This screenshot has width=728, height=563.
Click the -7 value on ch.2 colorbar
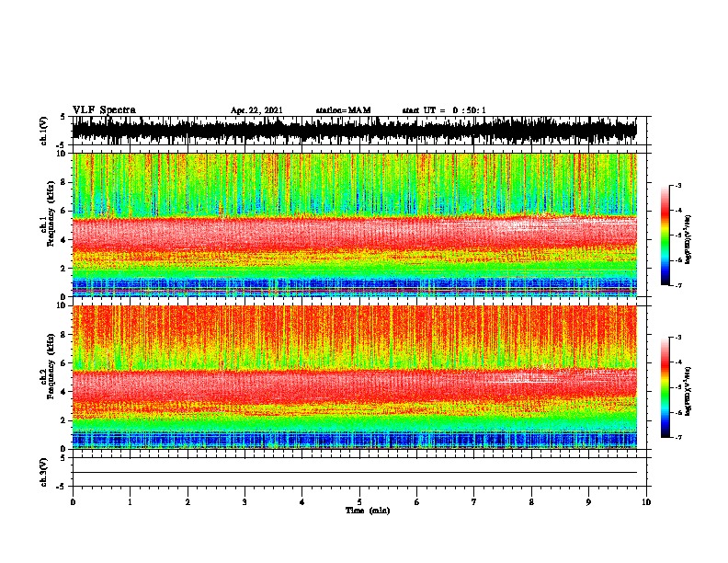[678, 437]
